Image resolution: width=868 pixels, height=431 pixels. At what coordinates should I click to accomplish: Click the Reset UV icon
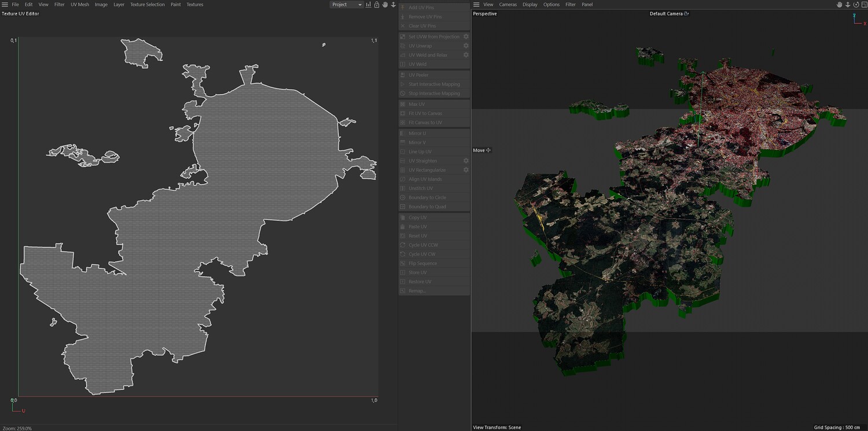coord(403,236)
